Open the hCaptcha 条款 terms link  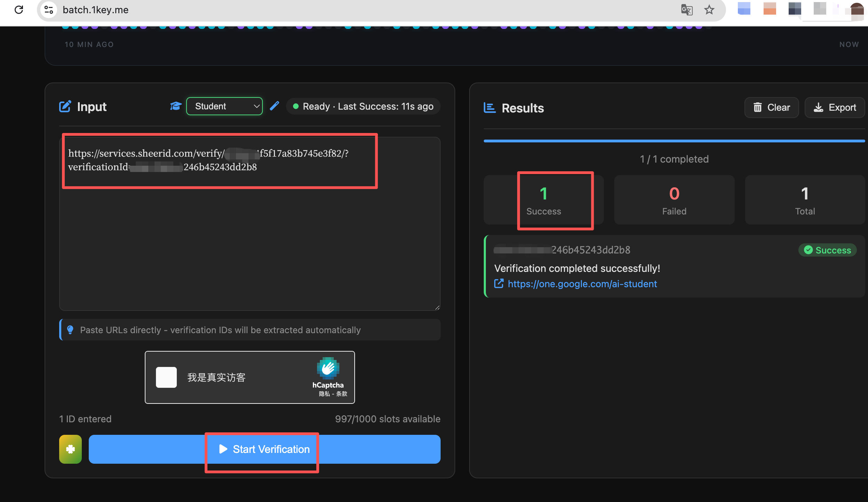pyautogui.click(x=342, y=394)
